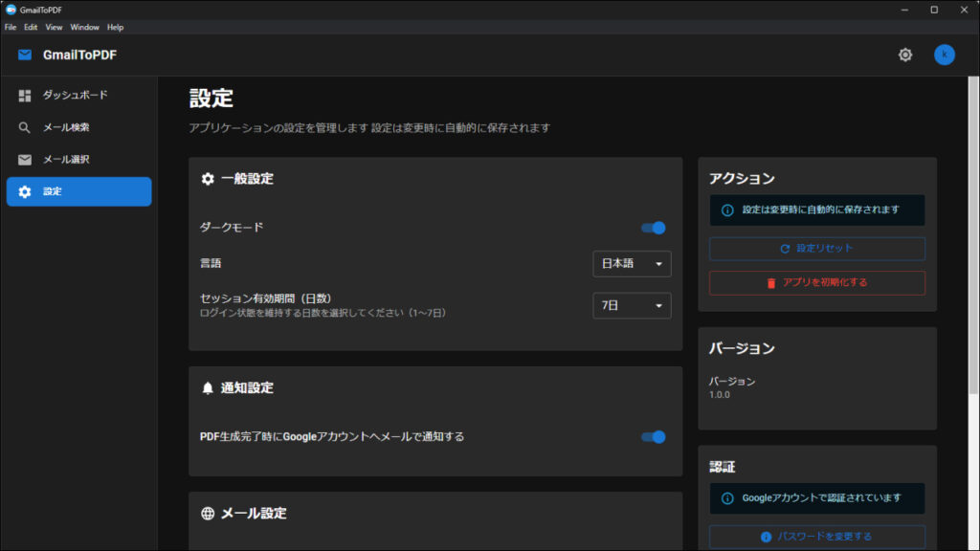Click the パスワードを変更する button
Screen dimensions: 980x551
point(817,537)
